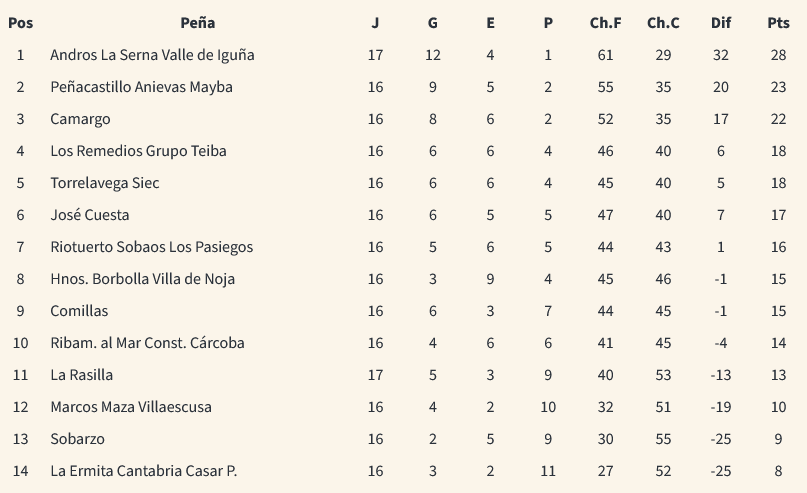Click Torrelavega Siec team name
Viewport: 807px width, 493px height.
click(x=105, y=183)
